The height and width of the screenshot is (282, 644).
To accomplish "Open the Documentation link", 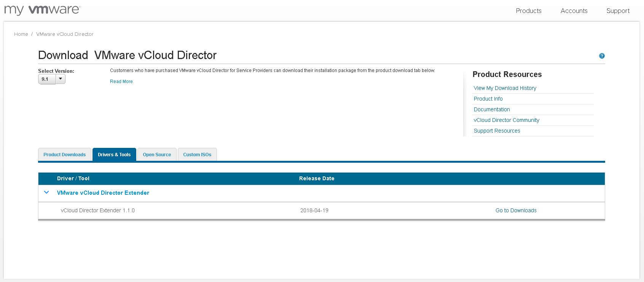I will tap(492, 109).
